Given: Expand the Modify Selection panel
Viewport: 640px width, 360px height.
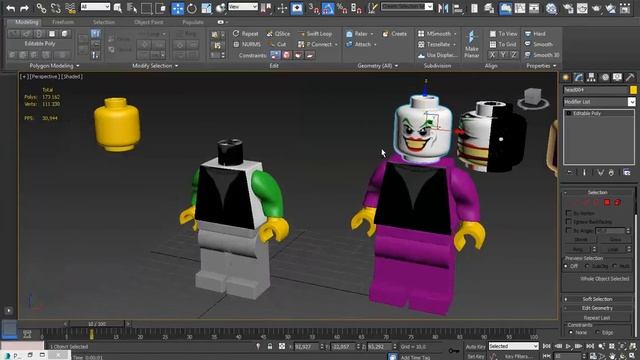Looking at the screenshot, I should 155,66.
